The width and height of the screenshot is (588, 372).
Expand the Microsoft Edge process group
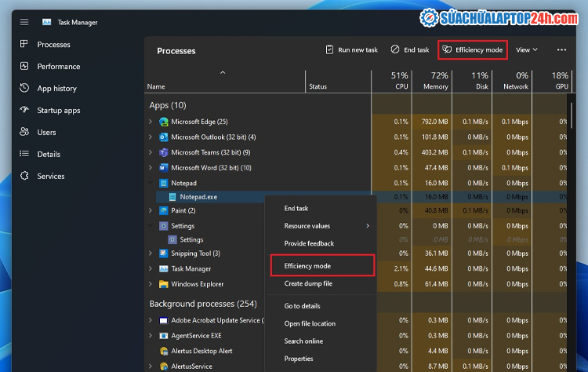point(151,122)
